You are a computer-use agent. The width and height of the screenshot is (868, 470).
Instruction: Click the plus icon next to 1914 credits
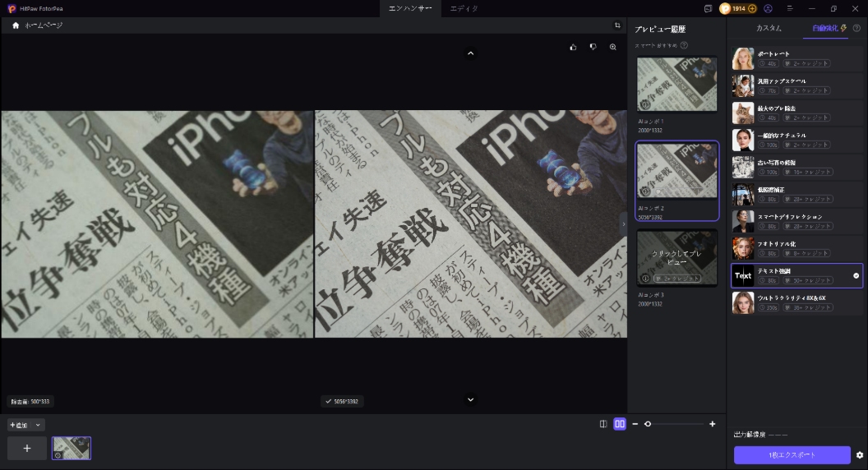pos(752,8)
